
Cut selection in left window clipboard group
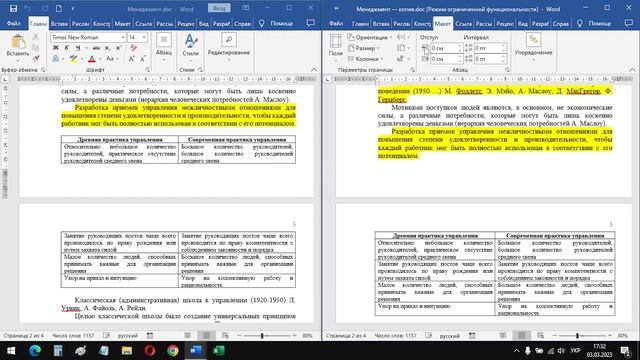[36, 37]
